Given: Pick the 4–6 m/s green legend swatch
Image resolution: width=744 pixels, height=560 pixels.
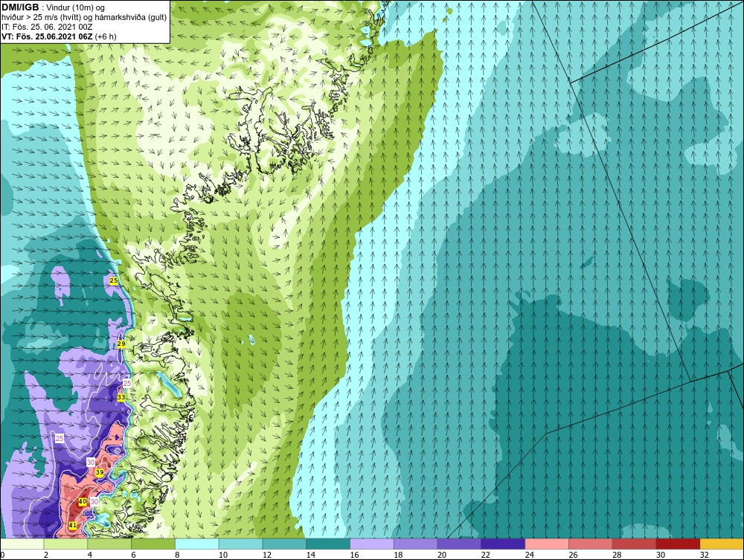Looking at the screenshot, I should click(x=109, y=544).
